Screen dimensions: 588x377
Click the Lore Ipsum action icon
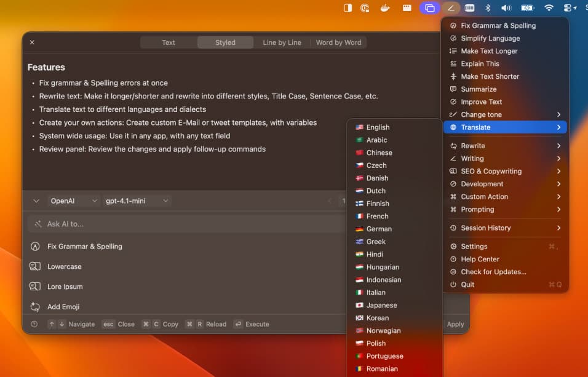pos(35,287)
